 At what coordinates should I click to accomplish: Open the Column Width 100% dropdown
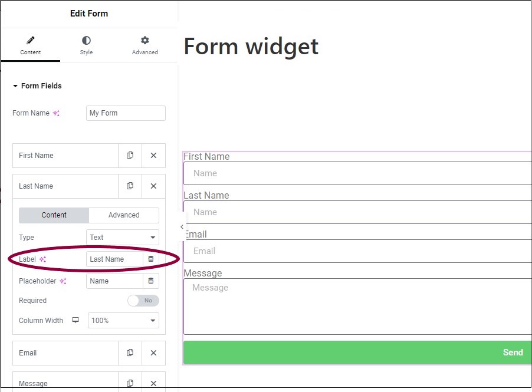click(x=123, y=320)
